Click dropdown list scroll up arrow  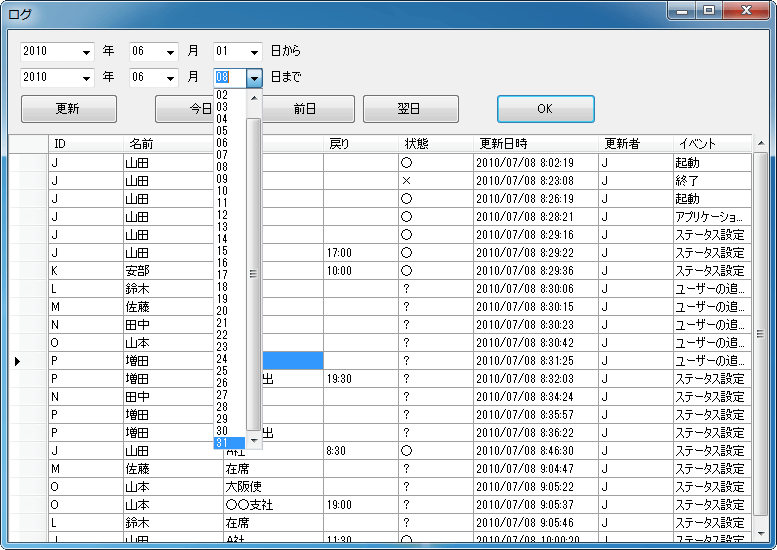tap(254, 98)
